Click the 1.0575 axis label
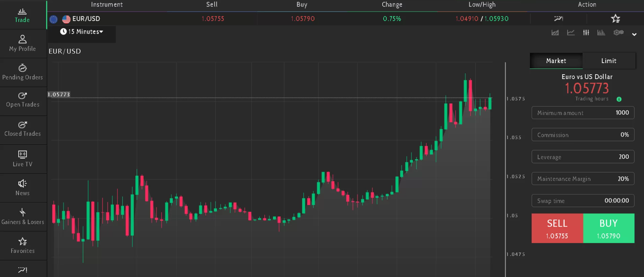 [x=516, y=99]
